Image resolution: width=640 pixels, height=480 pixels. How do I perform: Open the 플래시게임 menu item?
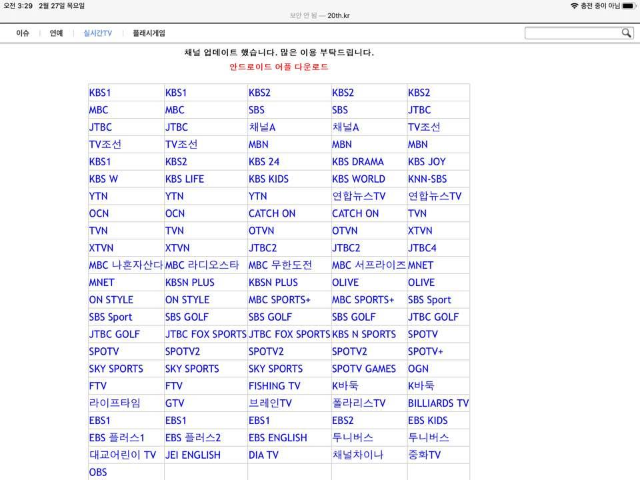tap(149, 33)
